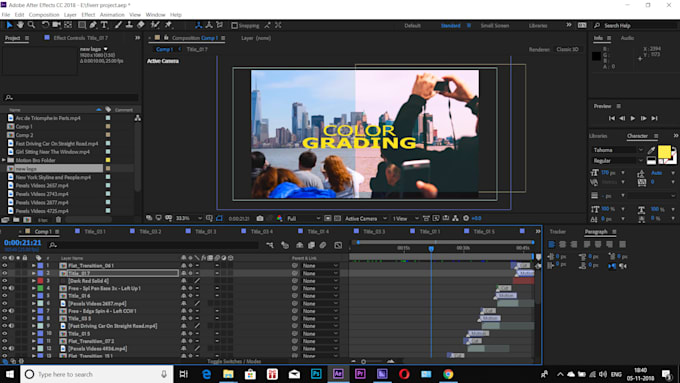Screen dimensions: 680x383
Task: Select the Eraser tool
Action: (x=141, y=25)
